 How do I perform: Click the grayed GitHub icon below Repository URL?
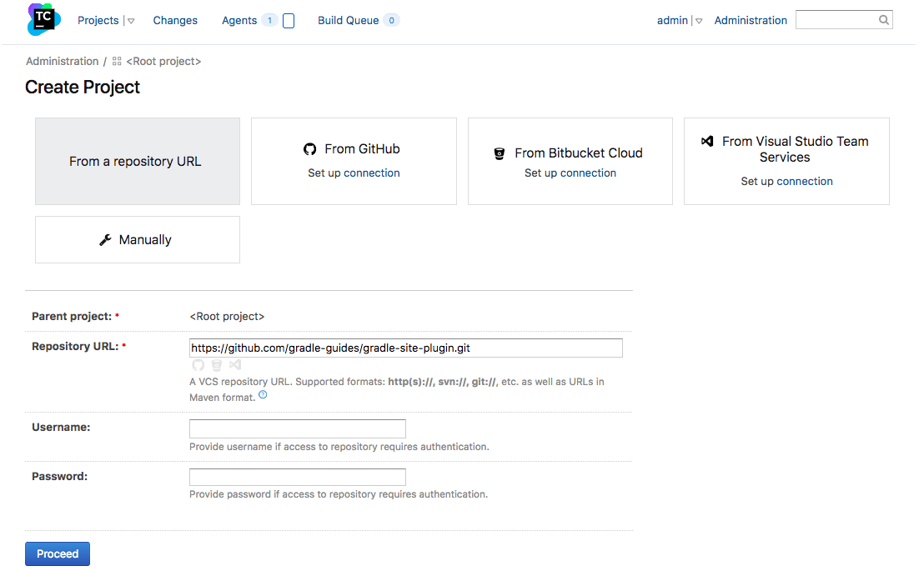click(198, 365)
